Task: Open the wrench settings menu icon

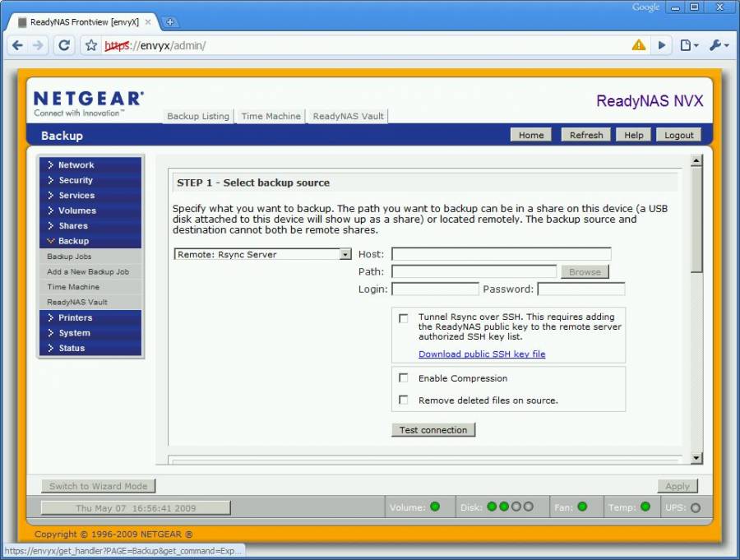Action: tap(718, 45)
